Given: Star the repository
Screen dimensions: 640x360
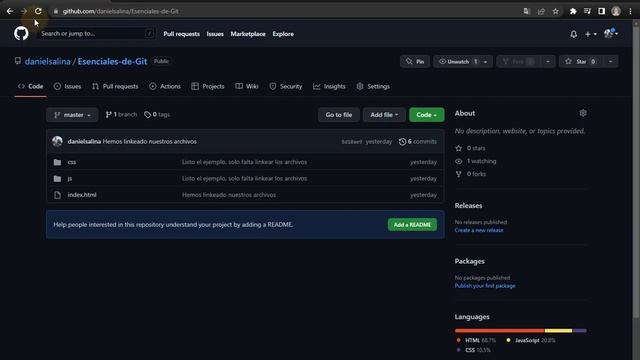Looking at the screenshot, I should 581,62.
